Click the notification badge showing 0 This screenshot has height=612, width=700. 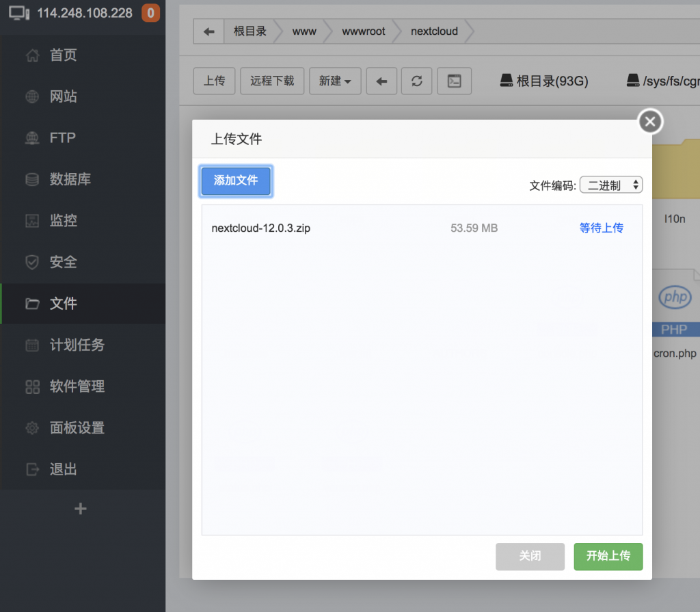[x=150, y=13]
